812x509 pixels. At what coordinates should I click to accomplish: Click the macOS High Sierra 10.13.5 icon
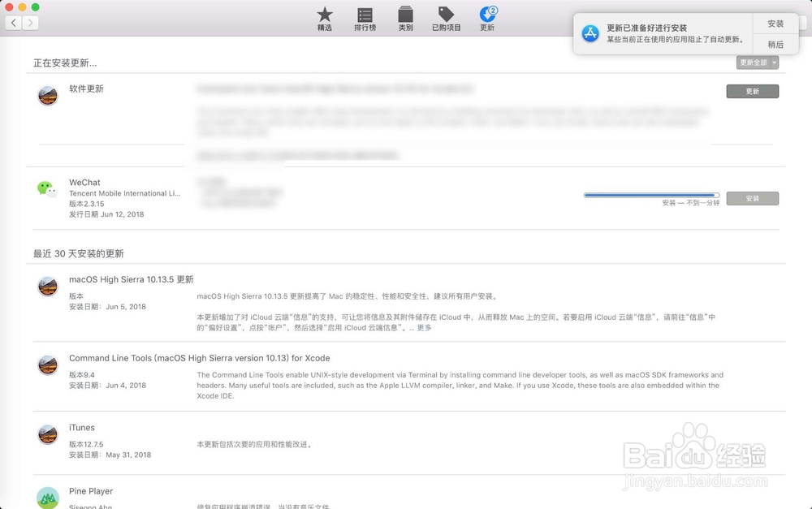coord(48,286)
